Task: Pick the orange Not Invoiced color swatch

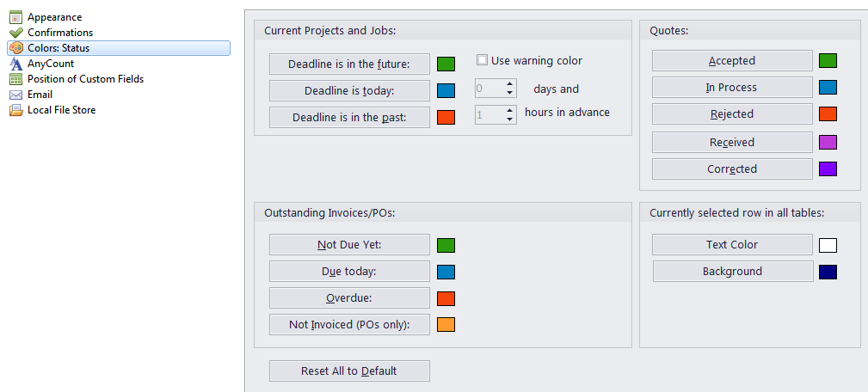Action: tap(446, 325)
